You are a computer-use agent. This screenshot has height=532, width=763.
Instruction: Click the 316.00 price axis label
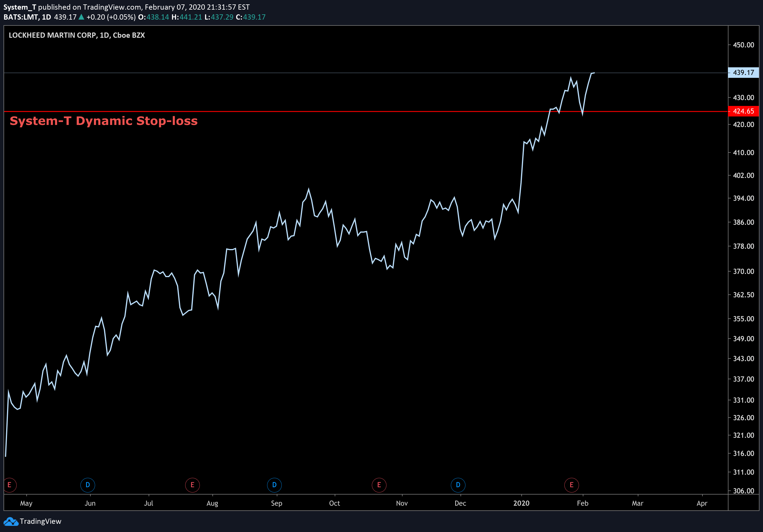point(744,454)
